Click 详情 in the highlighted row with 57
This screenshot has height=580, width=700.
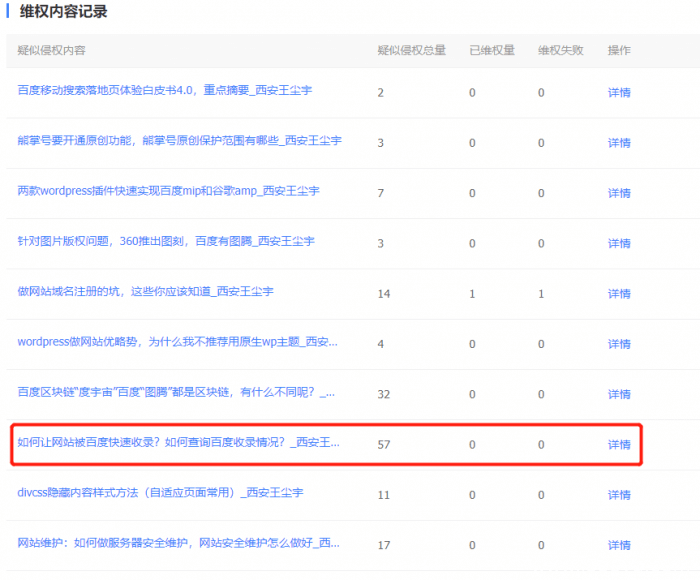[x=619, y=445]
